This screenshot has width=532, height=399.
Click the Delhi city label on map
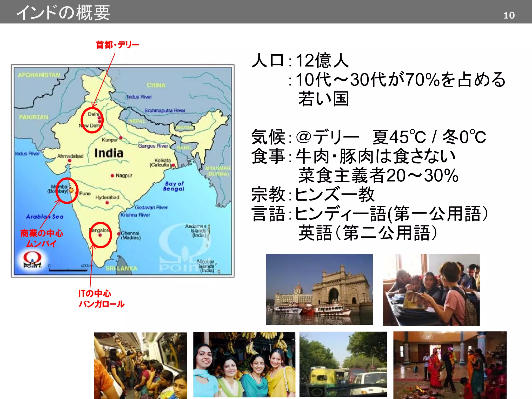tap(93, 114)
